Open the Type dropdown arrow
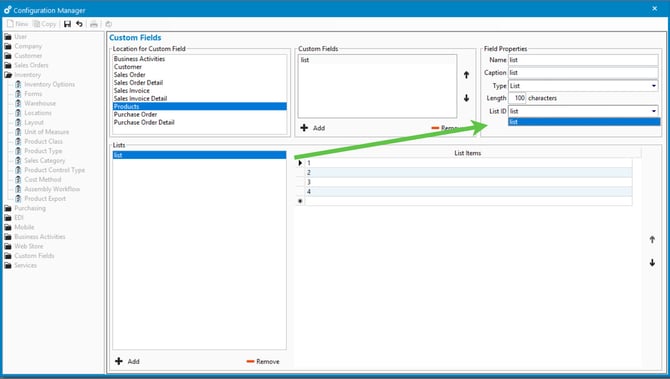 coord(653,86)
